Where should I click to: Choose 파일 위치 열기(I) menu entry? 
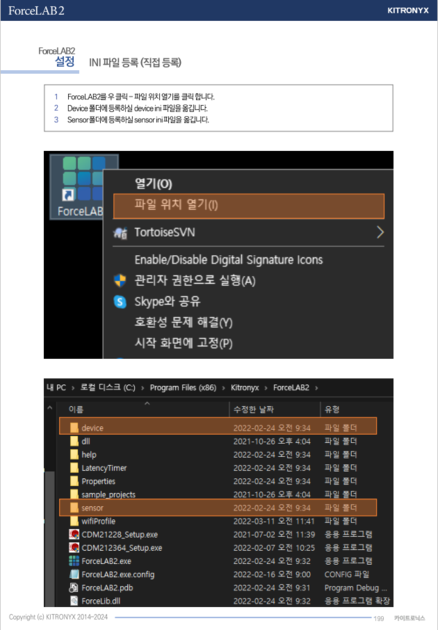(x=249, y=206)
